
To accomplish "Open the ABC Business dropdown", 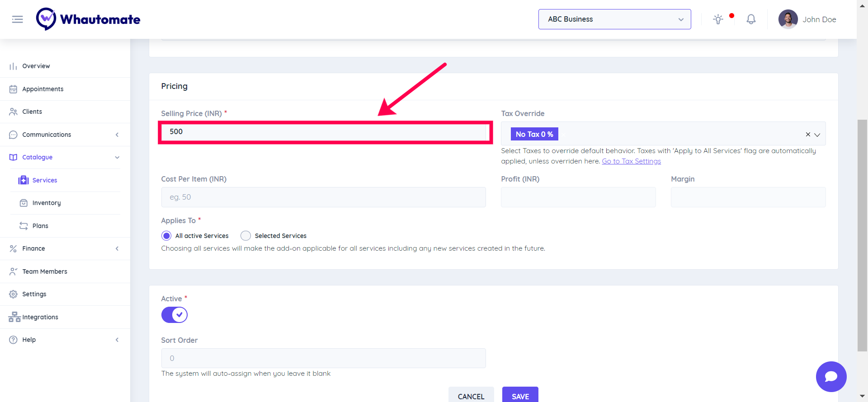I will 614,19.
